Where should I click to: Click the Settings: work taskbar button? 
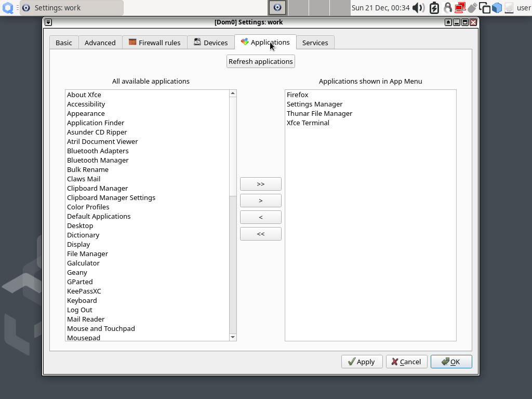coord(72,8)
